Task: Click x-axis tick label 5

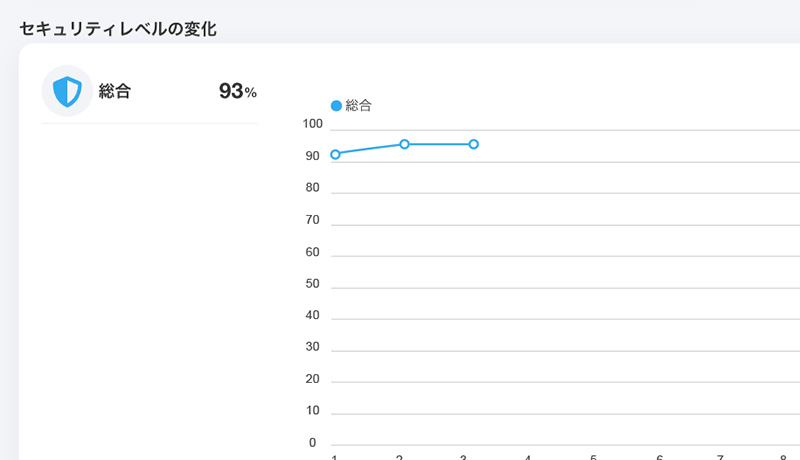Action: (x=593, y=457)
